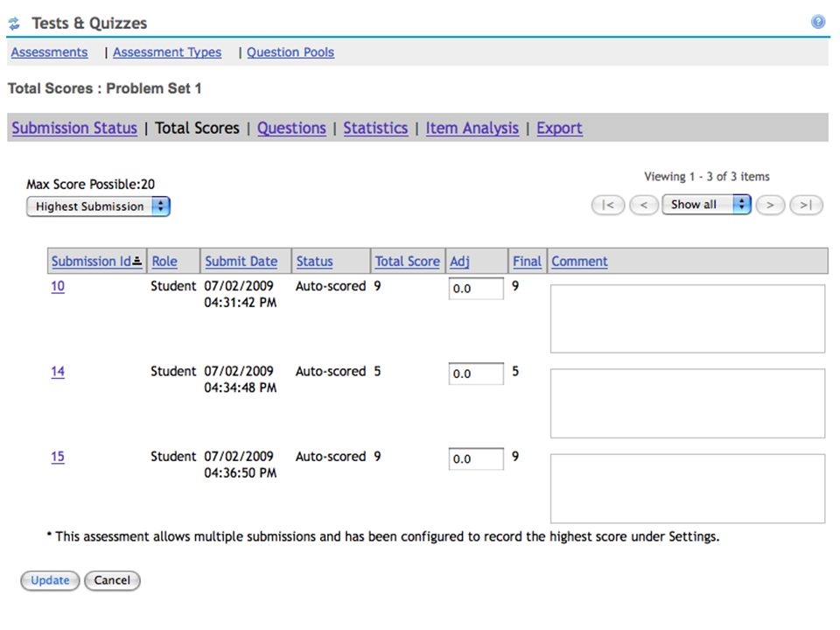The height and width of the screenshot is (630, 840).
Task: Click Max Score Possible:20 text
Action: [90, 185]
